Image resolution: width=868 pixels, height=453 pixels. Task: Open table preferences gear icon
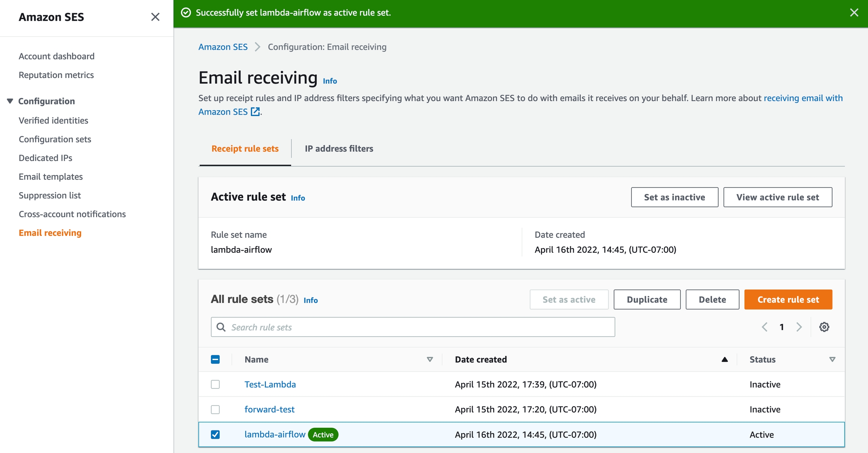824,327
